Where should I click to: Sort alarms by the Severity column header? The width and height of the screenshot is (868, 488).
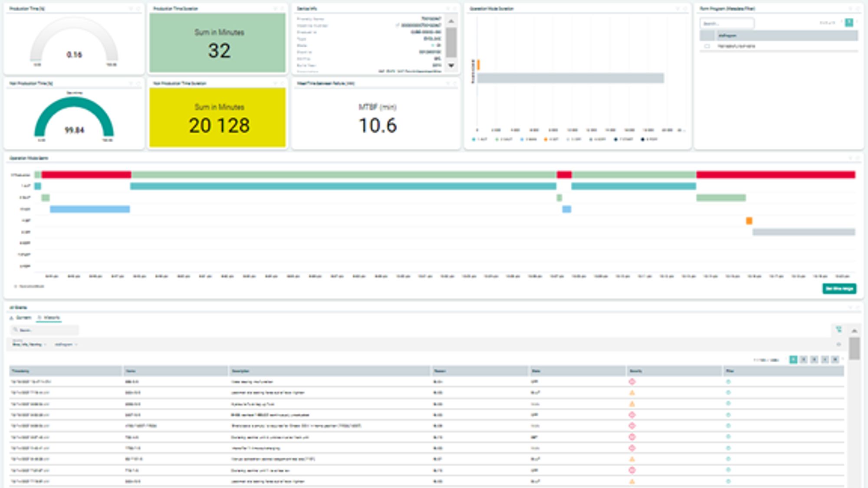[675, 371]
